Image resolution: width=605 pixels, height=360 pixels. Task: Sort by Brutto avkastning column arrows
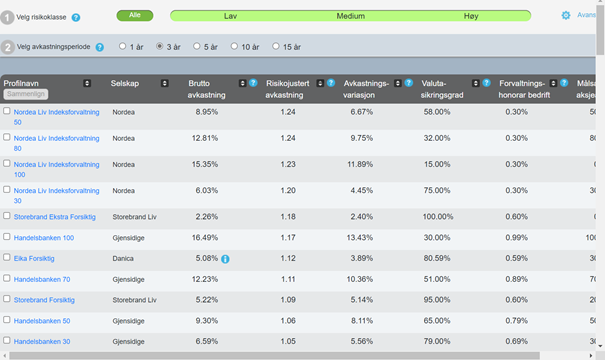(242, 83)
